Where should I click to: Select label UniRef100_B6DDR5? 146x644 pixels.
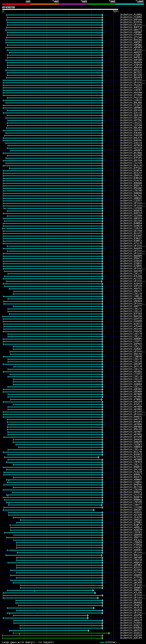[131, 256]
